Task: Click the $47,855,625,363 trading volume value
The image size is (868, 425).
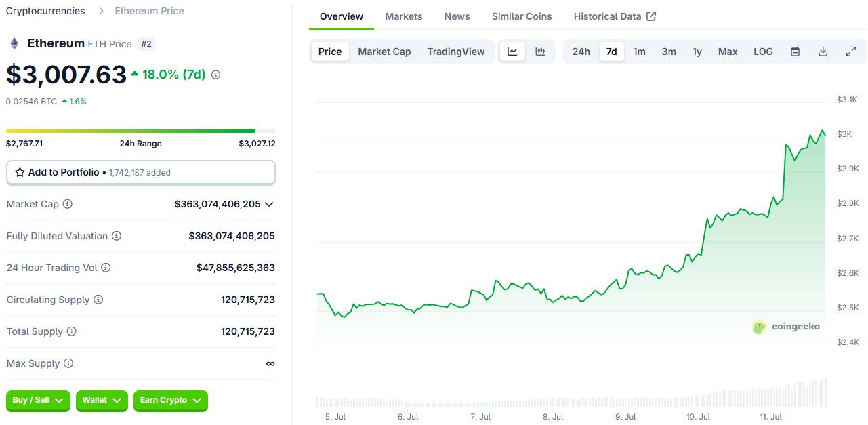Action: pyautogui.click(x=236, y=268)
